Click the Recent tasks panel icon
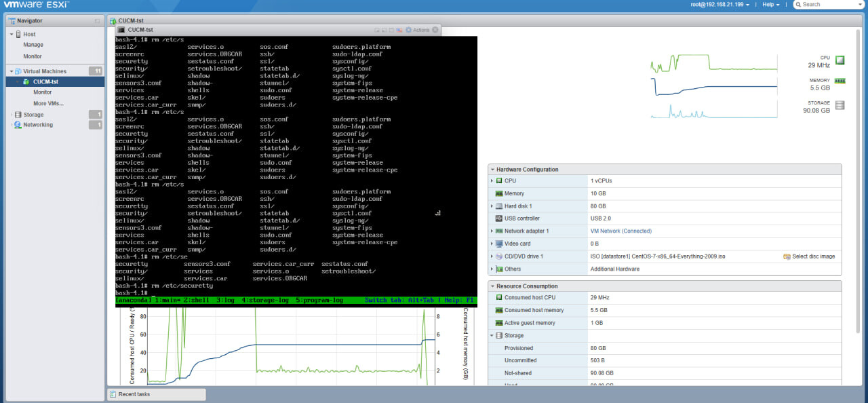 click(x=113, y=394)
